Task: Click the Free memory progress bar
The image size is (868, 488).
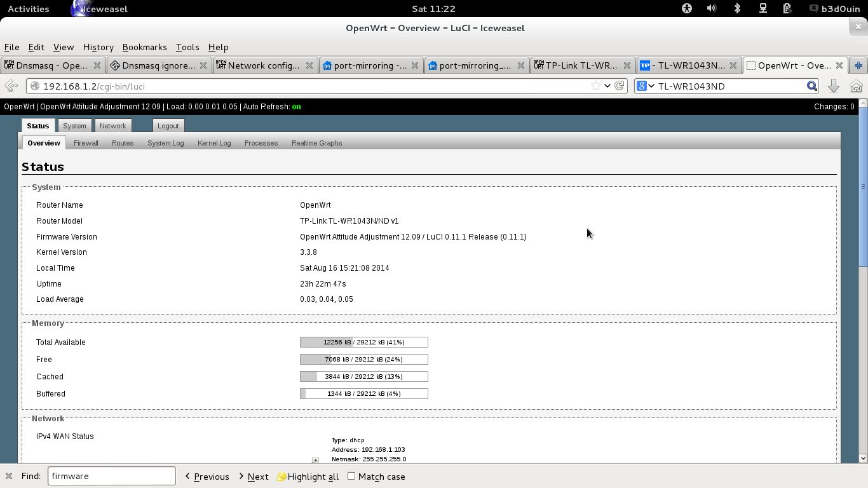Action: pos(364,359)
